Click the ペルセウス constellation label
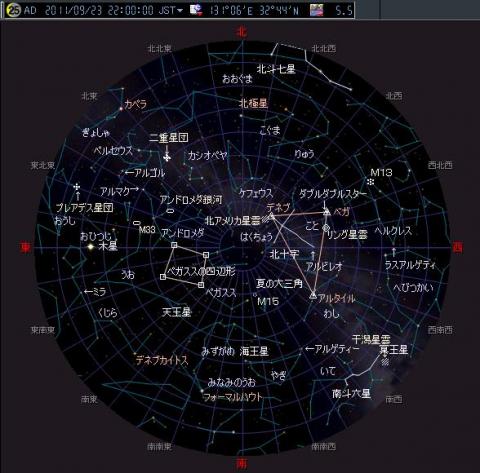The width and height of the screenshot is (480, 473). pyautogui.click(x=113, y=151)
